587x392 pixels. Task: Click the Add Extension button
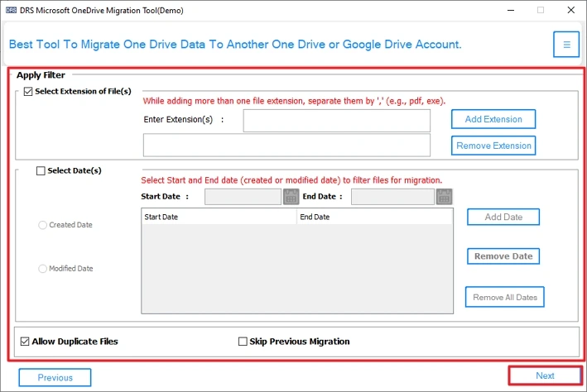pyautogui.click(x=493, y=119)
